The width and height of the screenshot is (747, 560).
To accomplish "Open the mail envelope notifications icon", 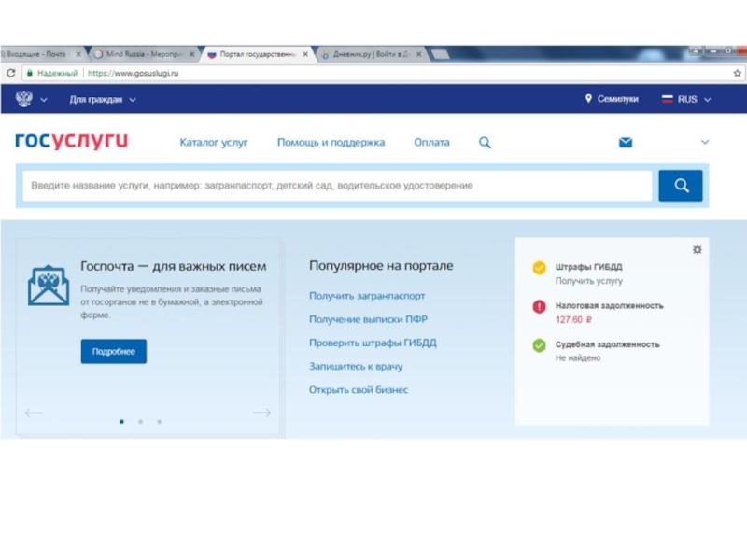I will [626, 143].
